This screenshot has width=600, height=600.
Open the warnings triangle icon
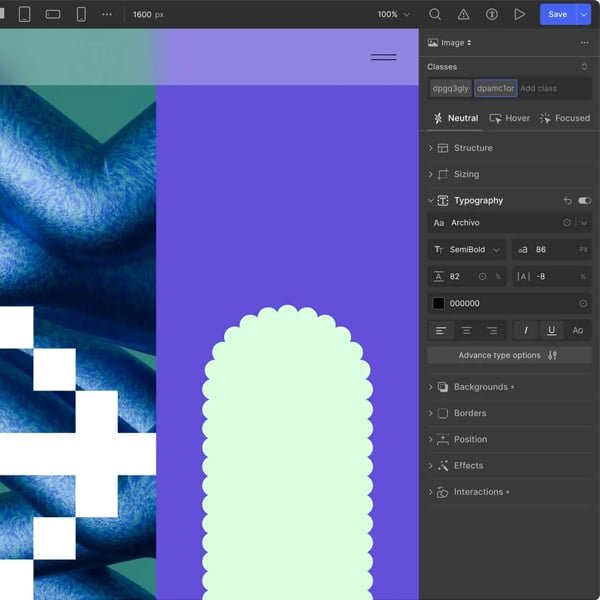tap(463, 15)
